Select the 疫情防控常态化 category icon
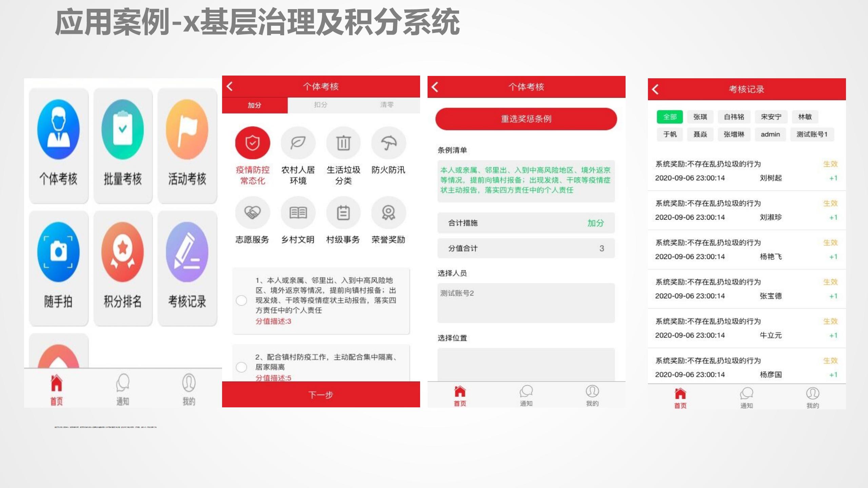868x488 pixels. pyautogui.click(x=252, y=143)
